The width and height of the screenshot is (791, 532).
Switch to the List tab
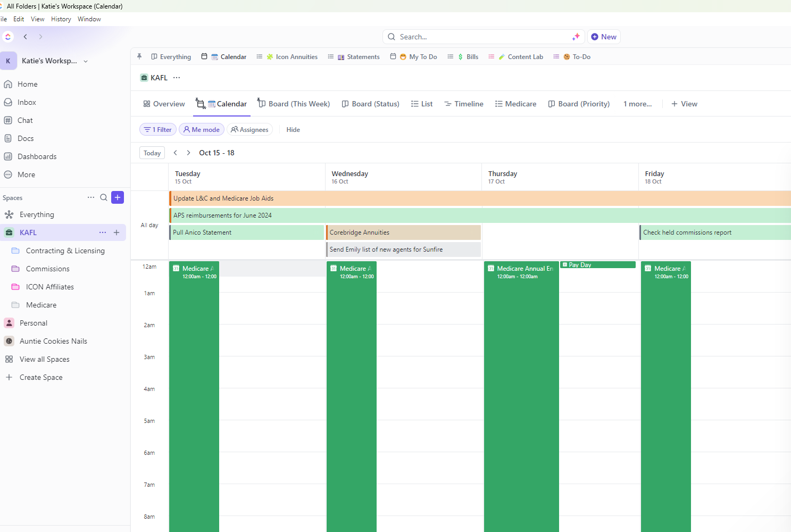pyautogui.click(x=422, y=104)
